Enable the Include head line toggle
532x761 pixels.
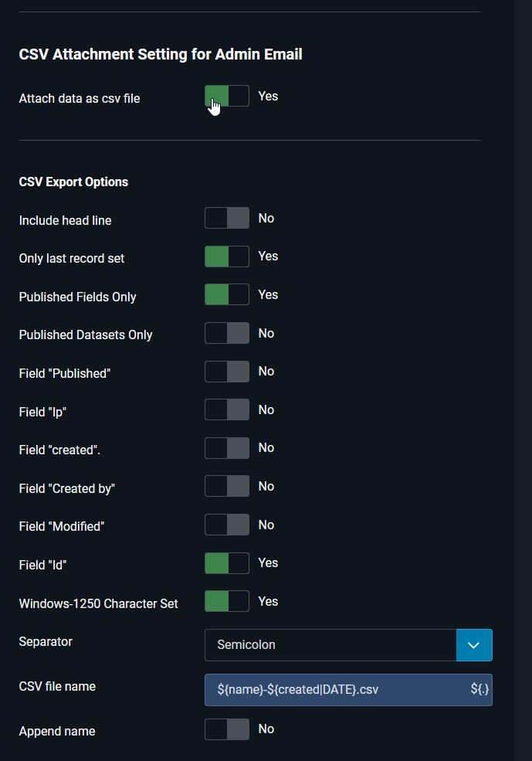227,219
